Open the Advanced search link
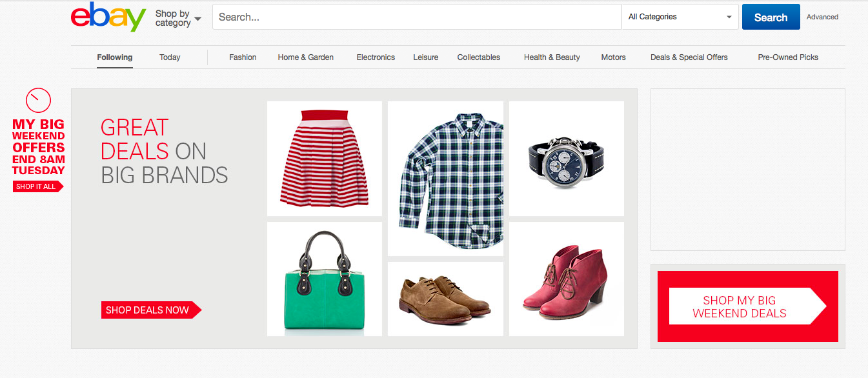 (x=822, y=17)
